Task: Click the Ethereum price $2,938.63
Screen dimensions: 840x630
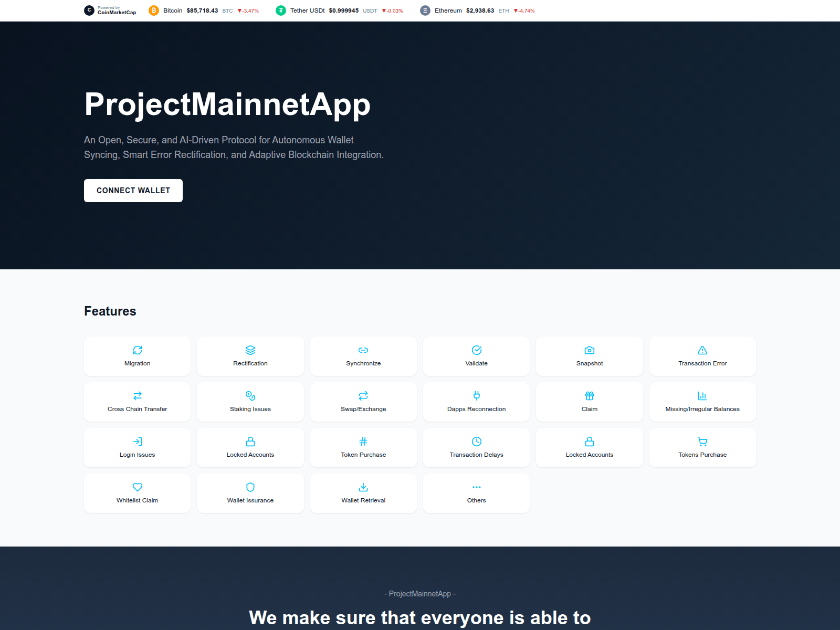Action: (x=480, y=10)
